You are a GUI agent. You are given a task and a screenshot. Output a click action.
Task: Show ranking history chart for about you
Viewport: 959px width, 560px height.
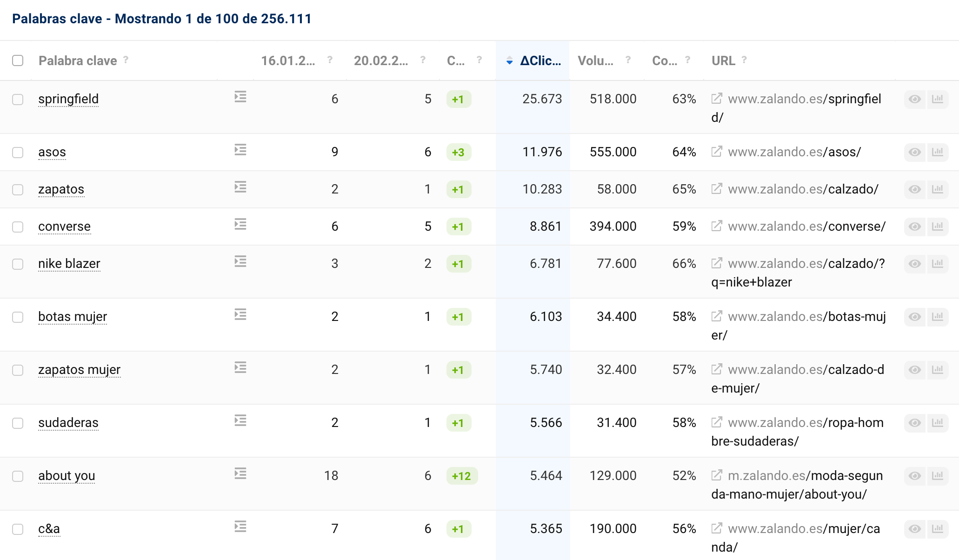pyautogui.click(x=938, y=476)
